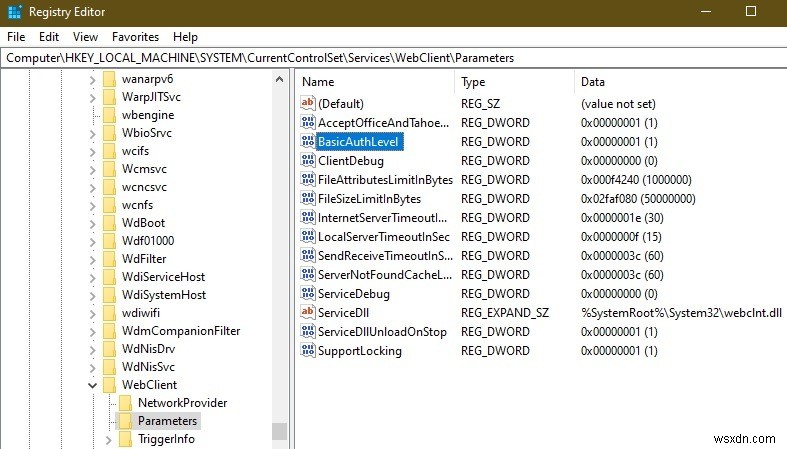Click the wanarpv6 folder icon
This screenshot has width=787, height=449.
[x=109, y=79]
